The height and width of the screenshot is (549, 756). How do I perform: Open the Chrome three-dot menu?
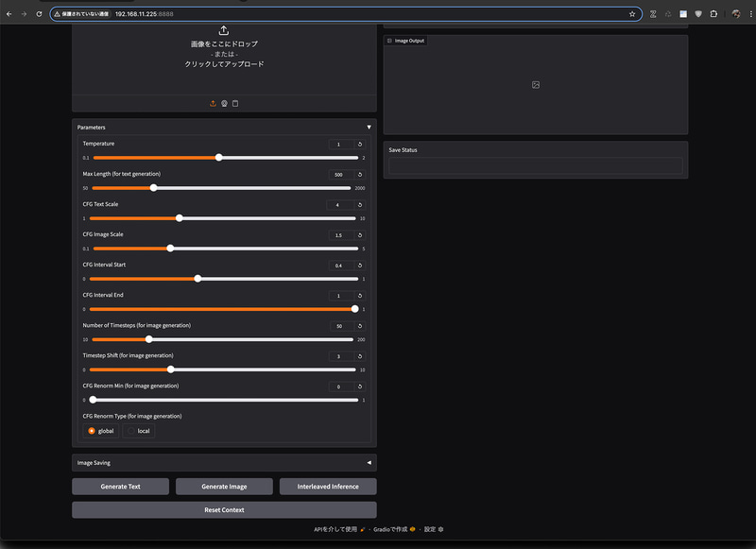pyautogui.click(x=750, y=14)
